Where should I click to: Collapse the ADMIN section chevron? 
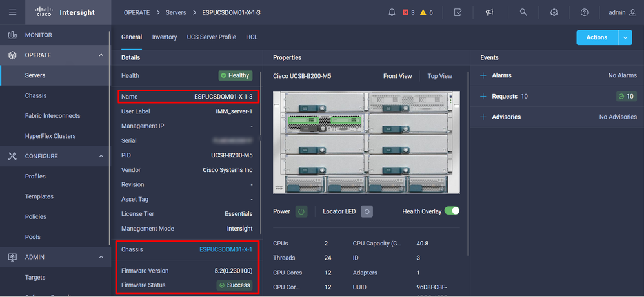(101, 257)
